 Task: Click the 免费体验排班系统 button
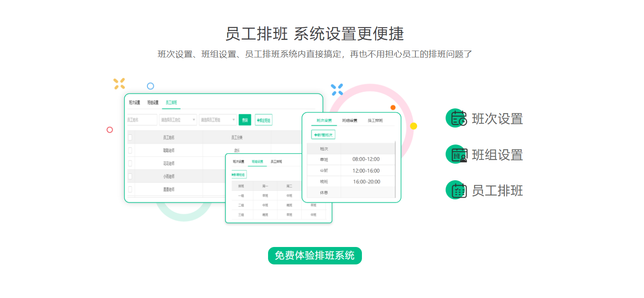tap(314, 255)
